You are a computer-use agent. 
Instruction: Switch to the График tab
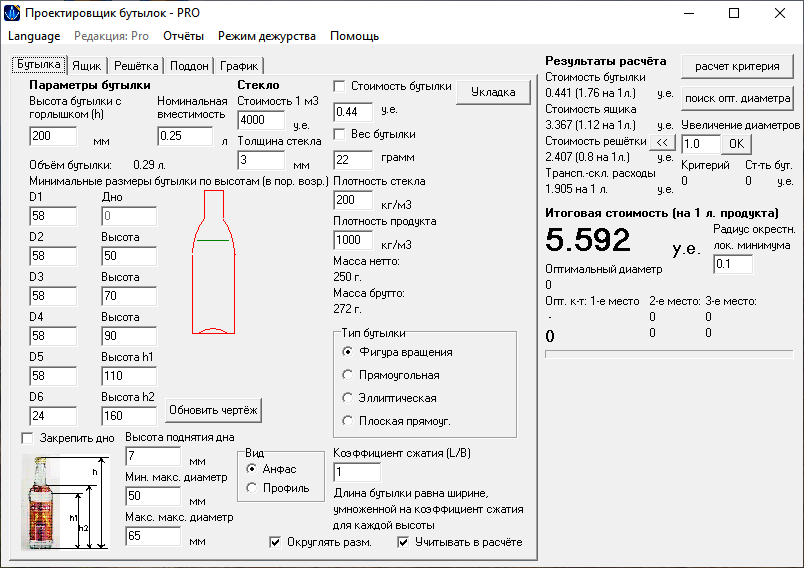click(x=239, y=66)
